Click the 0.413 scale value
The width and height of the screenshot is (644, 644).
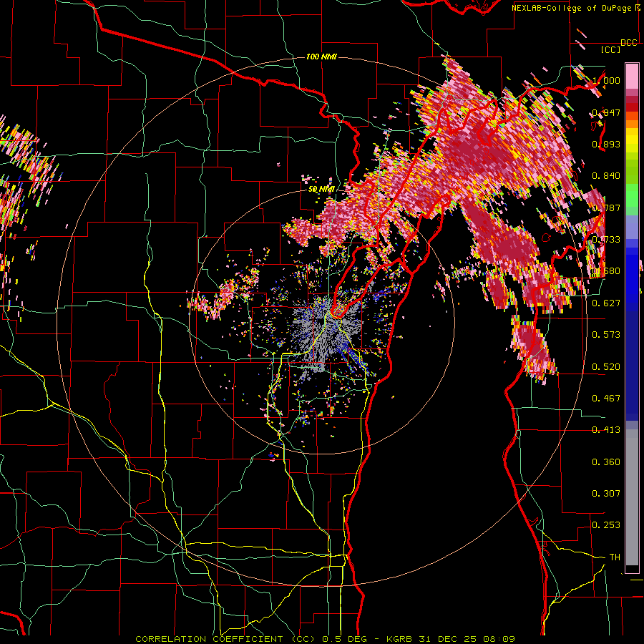point(606,430)
